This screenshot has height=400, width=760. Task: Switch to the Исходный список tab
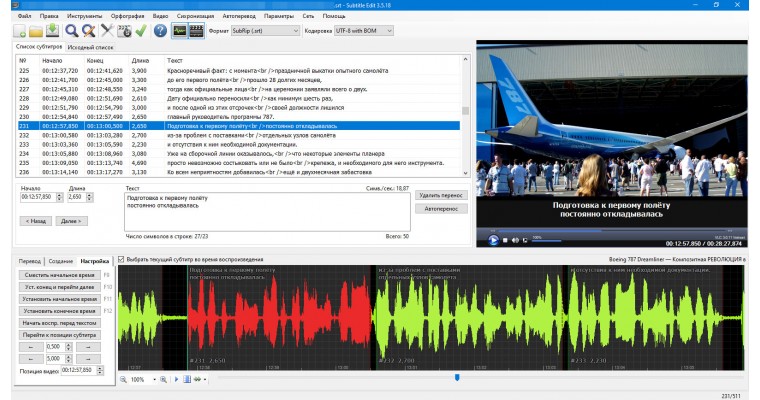[89, 47]
